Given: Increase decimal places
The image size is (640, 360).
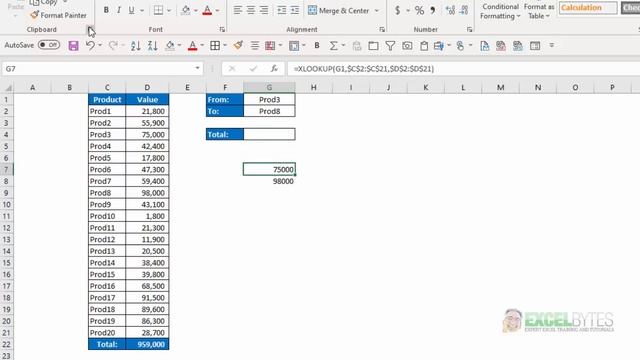Looking at the screenshot, I should point(450,10).
